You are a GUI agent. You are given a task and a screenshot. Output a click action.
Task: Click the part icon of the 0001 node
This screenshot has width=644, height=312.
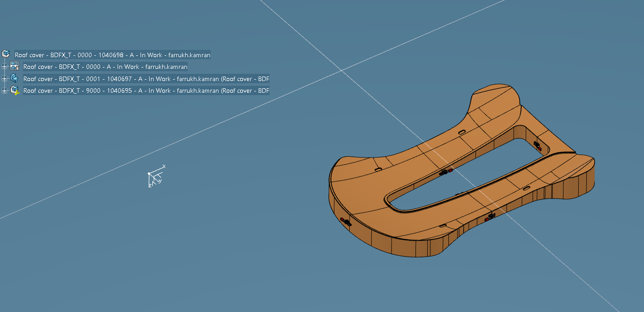(14, 78)
